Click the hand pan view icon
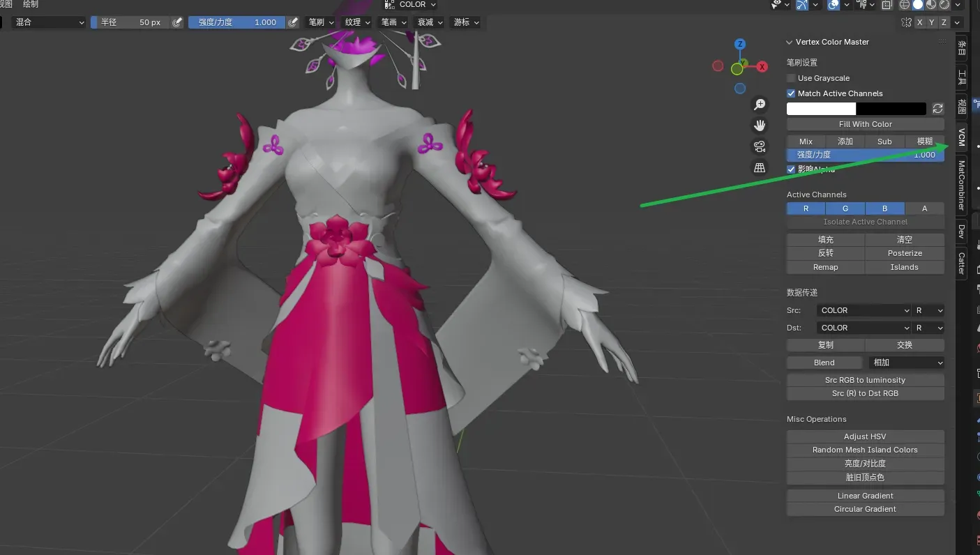The width and height of the screenshot is (980, 555). pos(760,126)
